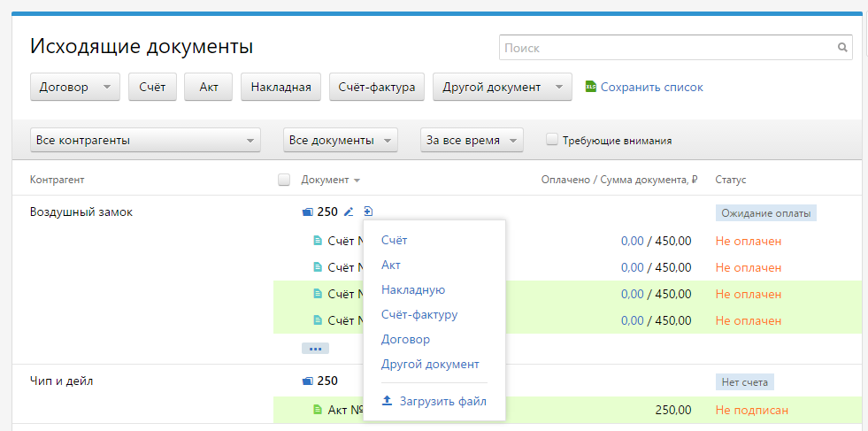The height and width of the screenshot is (431, 868).
Task: Click the Ожидание оплаты status badge
Action: (x=766, y=213)
